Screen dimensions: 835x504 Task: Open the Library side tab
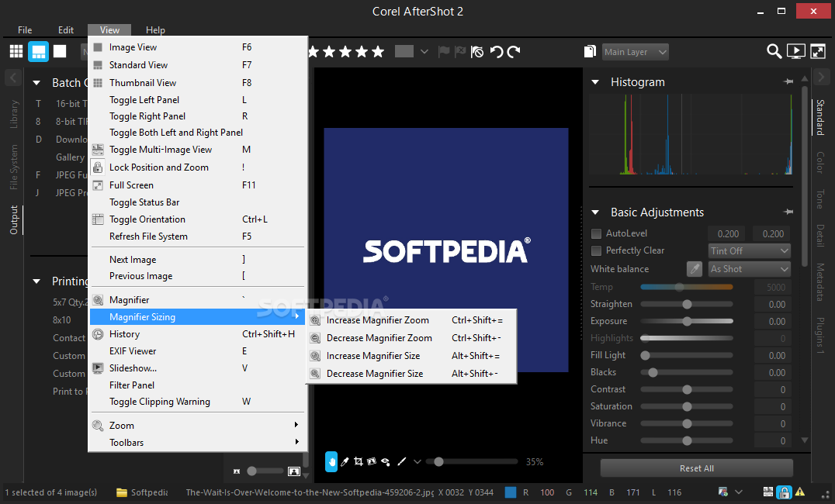14,114
